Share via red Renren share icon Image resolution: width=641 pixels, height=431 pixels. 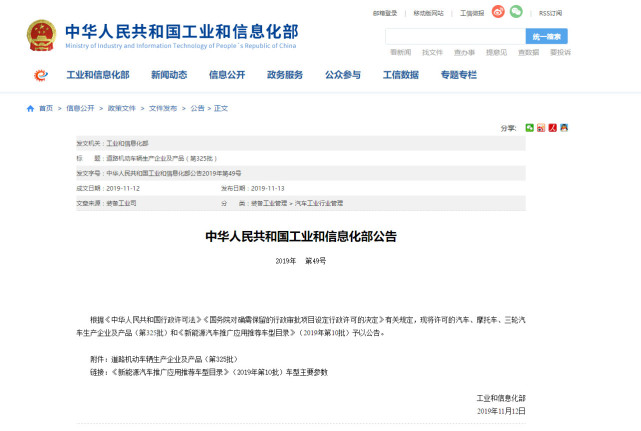[x=552, y=128]
